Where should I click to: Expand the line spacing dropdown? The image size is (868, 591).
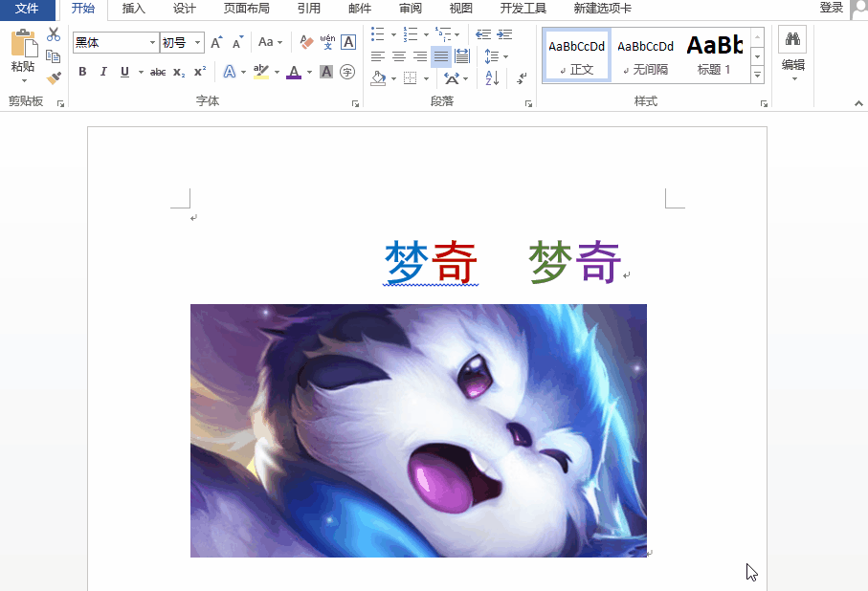click(504, 56)
